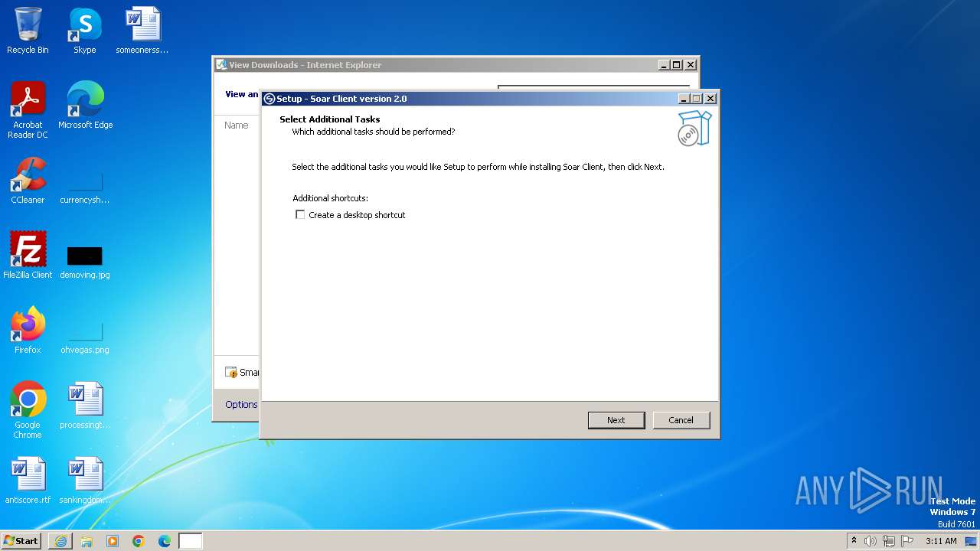Select the Firefox desktop shortcut
This screenshot has width=980, height=551.
28,331
